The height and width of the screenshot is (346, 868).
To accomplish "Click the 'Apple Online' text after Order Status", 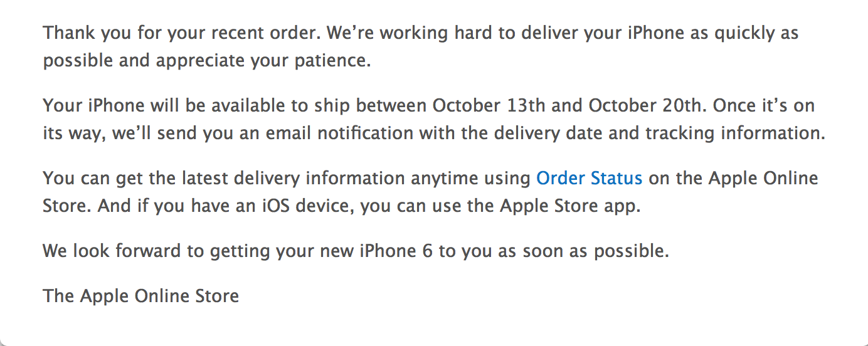I will [763, 179].
